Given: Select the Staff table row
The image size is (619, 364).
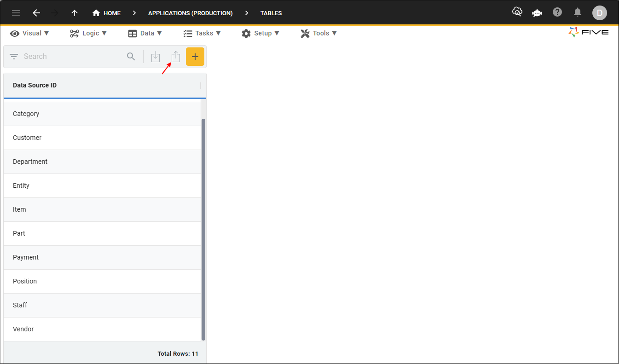Looking at the screenshot, I should point(102,305).
